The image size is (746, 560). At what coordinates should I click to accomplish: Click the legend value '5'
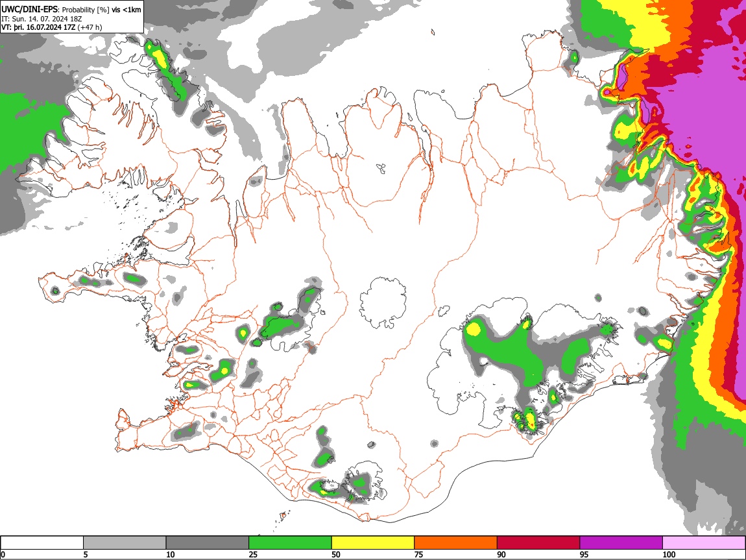(x=86, y=554)
